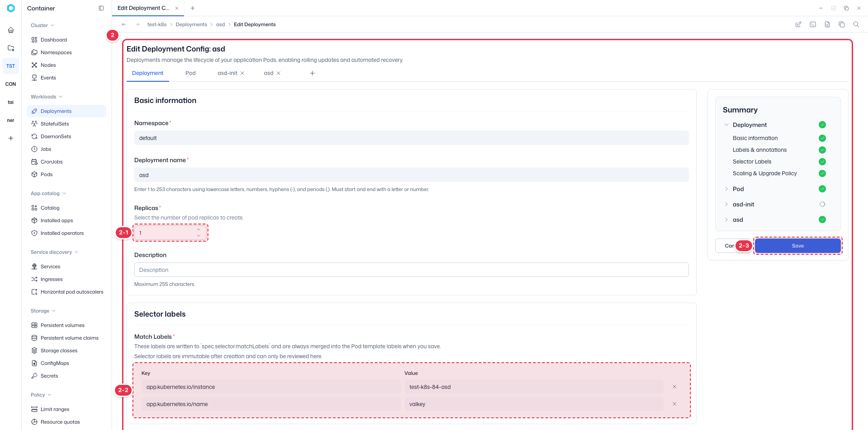Decrease the Replicas count with the down arrow
The image size is (868, 430).
[198, 236]
